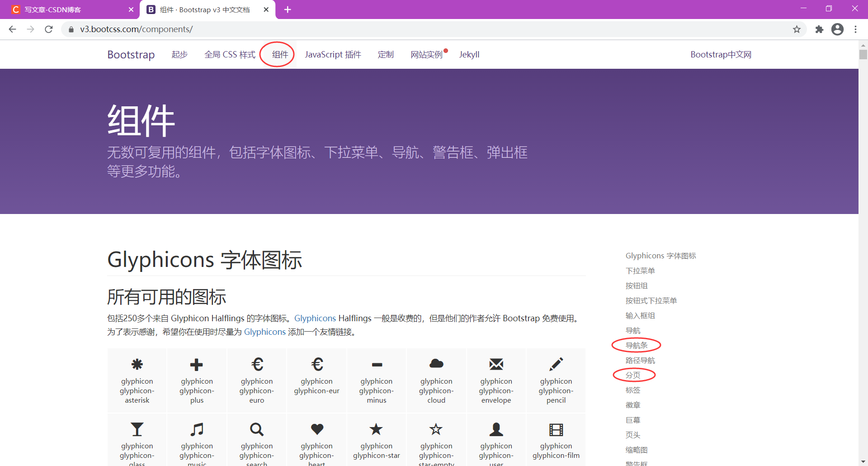
Task: Close the CSDN blog tab
Action: (131, 10)
